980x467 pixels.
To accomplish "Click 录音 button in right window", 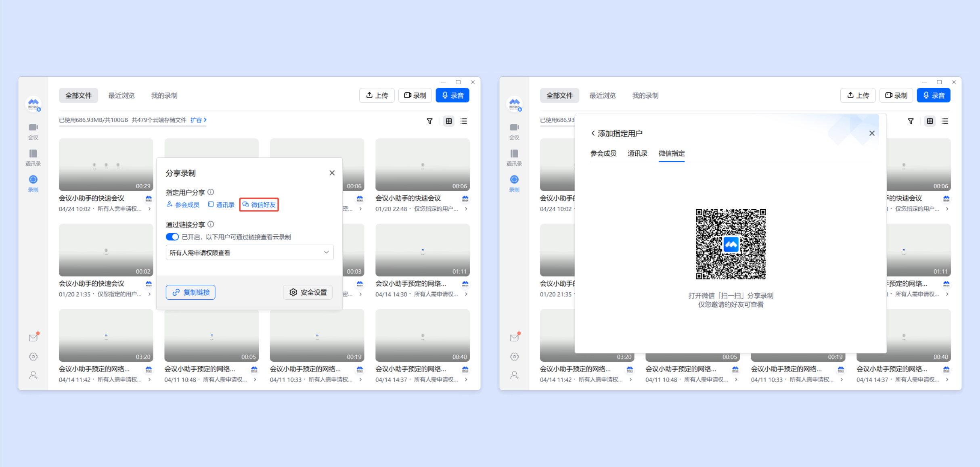I will pos(934,96).
